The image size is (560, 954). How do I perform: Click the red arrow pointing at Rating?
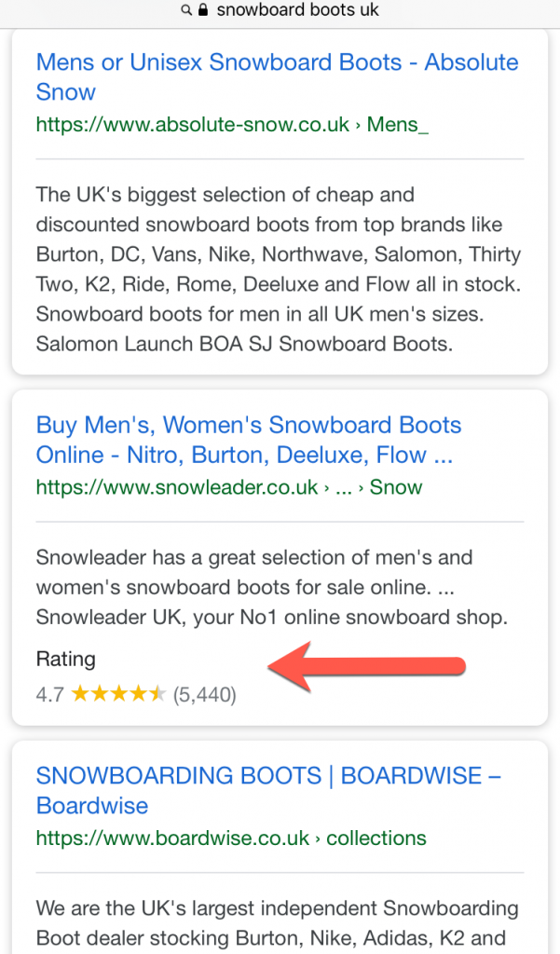pyautogui.click(x=367, y=666)
